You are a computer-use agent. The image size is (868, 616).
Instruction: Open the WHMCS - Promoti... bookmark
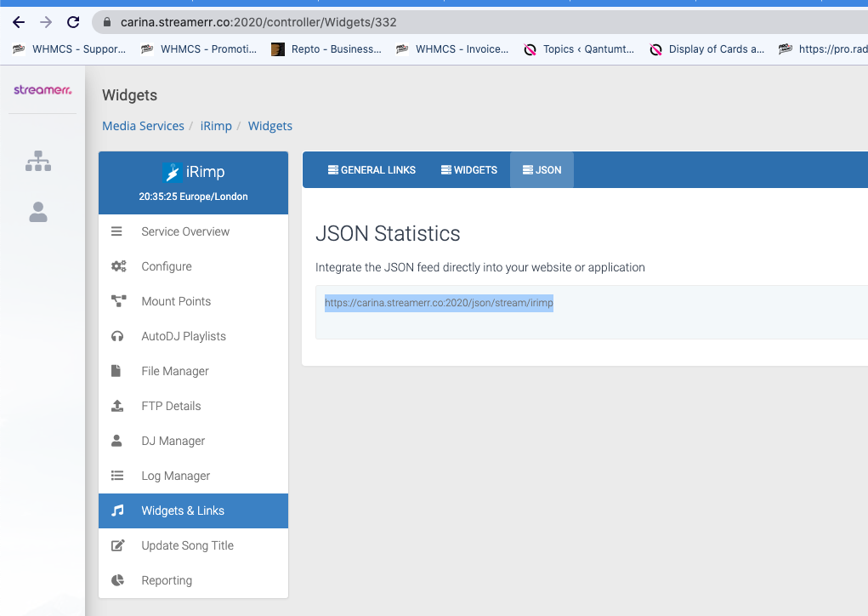tap(199, 49)
